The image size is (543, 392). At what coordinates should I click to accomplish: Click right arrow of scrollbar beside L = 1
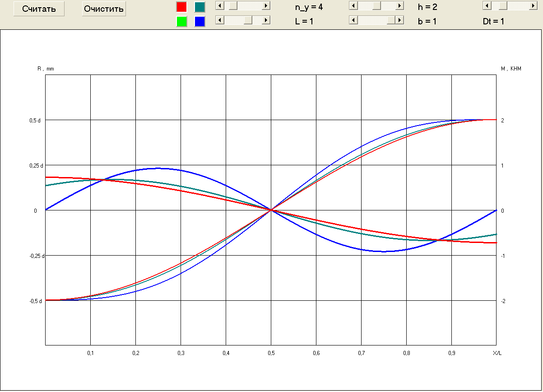pyautogui.click(x=266, y=20)
